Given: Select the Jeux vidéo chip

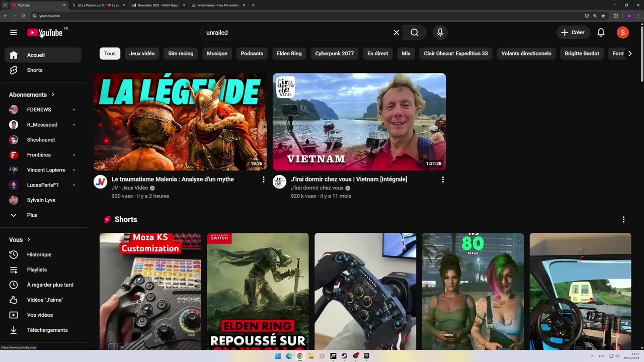Looking at the screenshot, I should (142, 53).
